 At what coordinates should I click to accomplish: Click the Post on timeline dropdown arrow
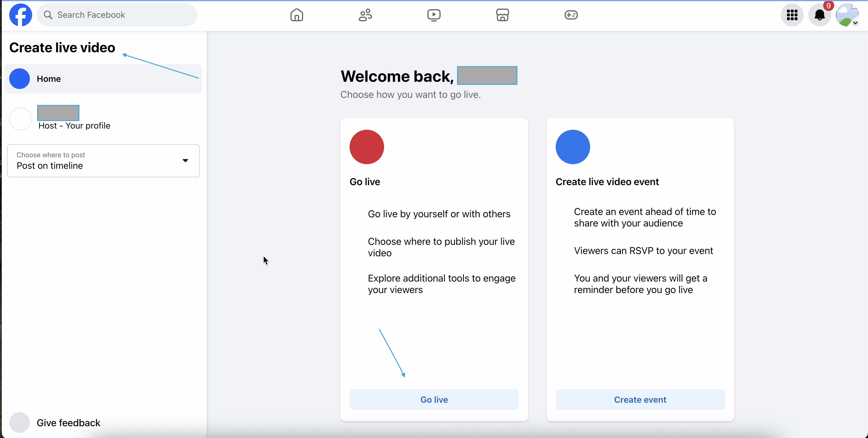click(x=185, y=161)
